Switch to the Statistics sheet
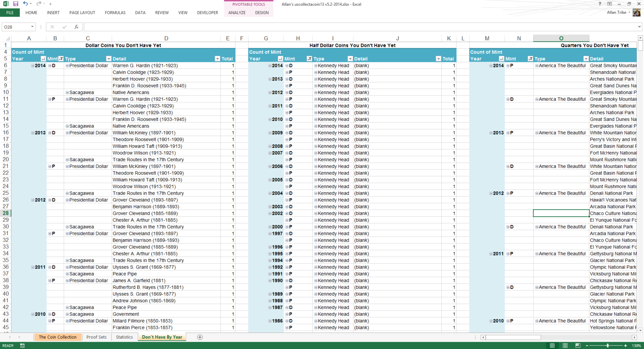644x349 pixels. [124, 337]
